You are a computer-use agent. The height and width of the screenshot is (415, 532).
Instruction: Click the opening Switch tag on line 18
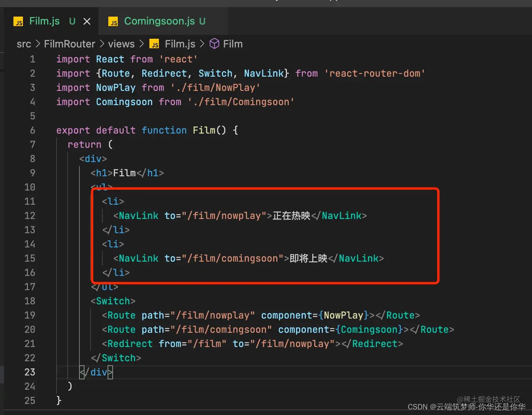113,301
